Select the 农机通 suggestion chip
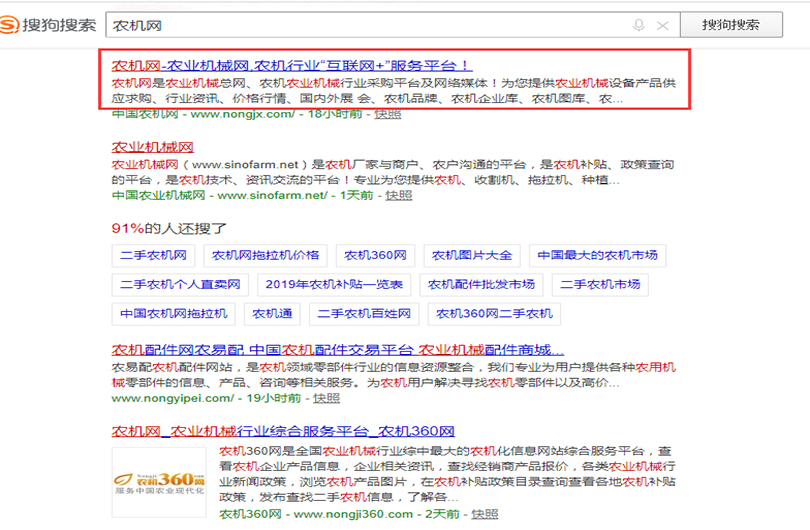 click(273, 314)
